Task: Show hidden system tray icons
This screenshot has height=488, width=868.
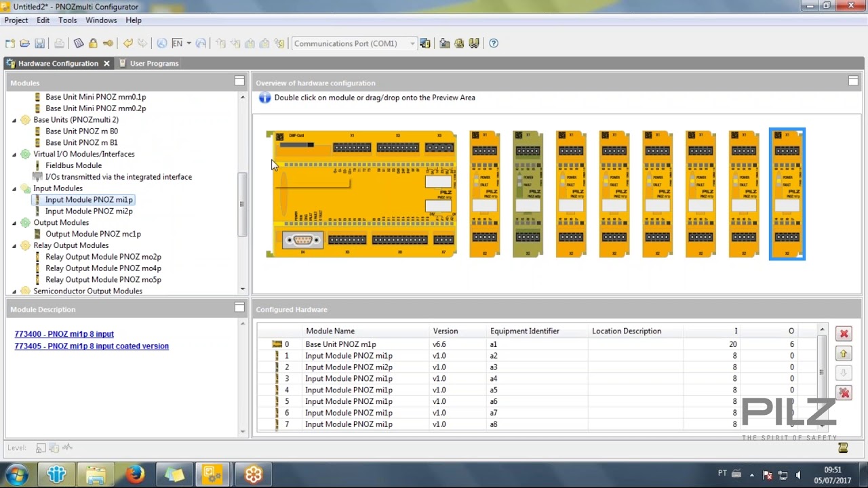Action: [x=752, y=475]
